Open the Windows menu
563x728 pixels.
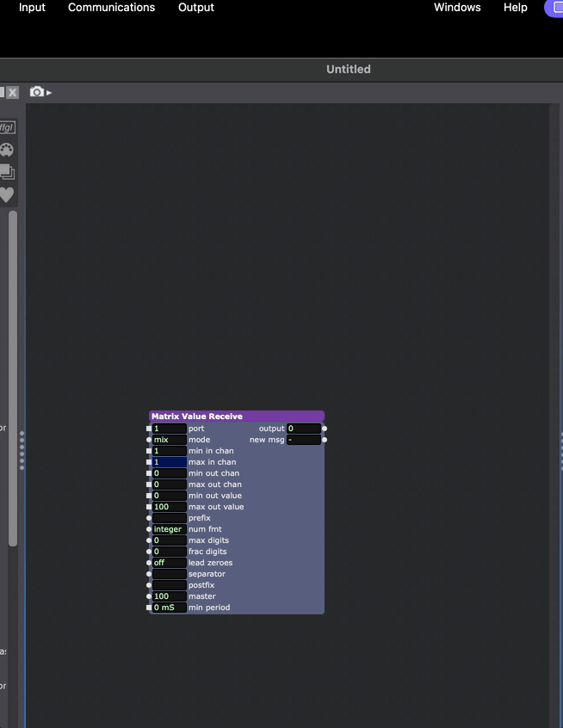[457, 8]
